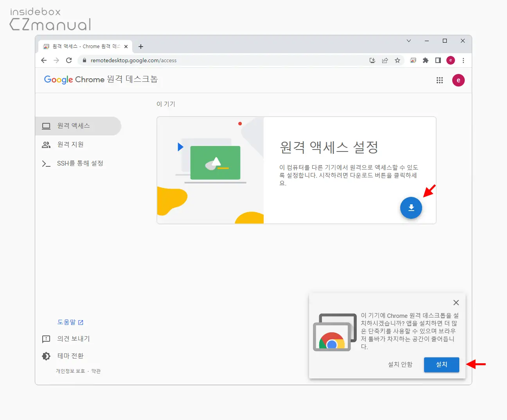Maximize the Chrome window
Image resolution: width=507 pixels, height=420 pixels.
pyautogui.click(x=445, y=41)
